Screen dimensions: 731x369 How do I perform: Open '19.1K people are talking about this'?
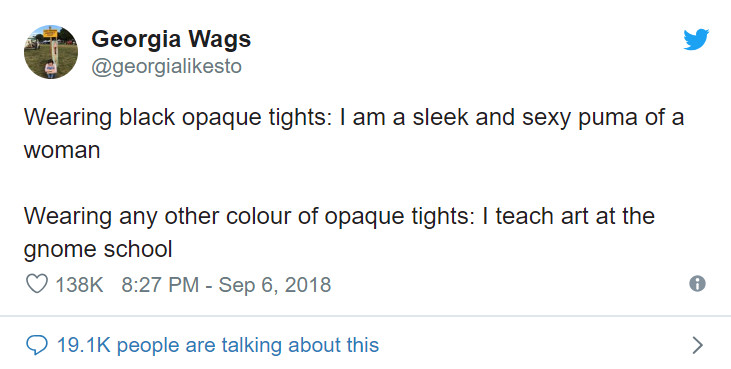218,345
